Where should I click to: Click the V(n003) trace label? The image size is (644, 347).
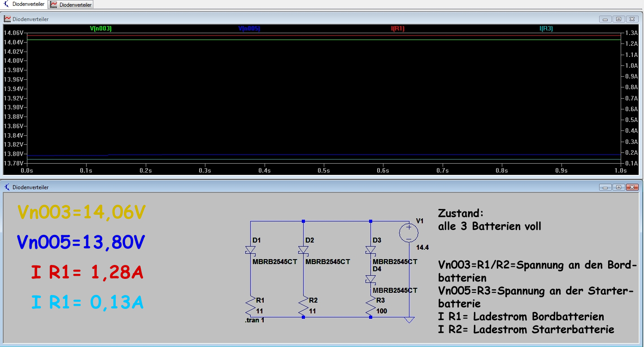click(x=100, y=29)
